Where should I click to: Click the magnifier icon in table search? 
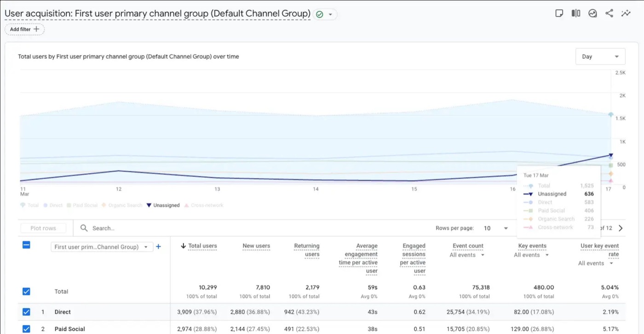pyautogui.click(x=84, y=228)
